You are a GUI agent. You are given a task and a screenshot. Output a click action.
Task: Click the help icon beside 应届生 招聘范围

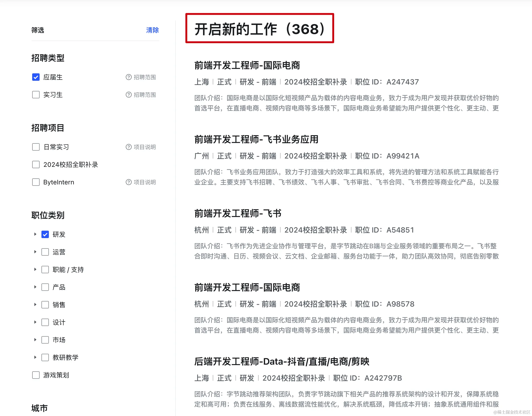coord(128,77)
